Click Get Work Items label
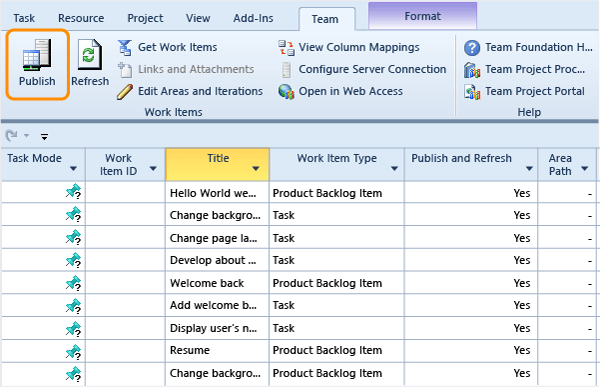This screenshot has width=600, height=387. coord(178,47)
